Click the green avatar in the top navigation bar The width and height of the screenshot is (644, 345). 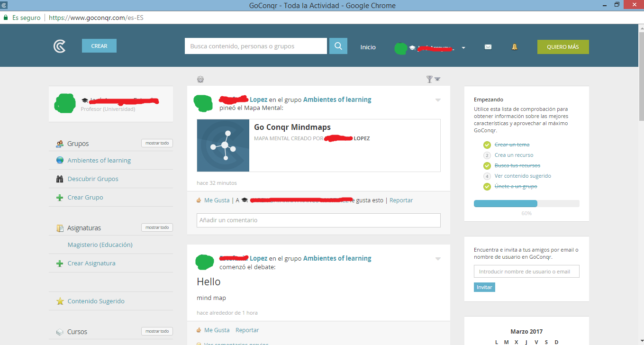click(x=400, y=47)
